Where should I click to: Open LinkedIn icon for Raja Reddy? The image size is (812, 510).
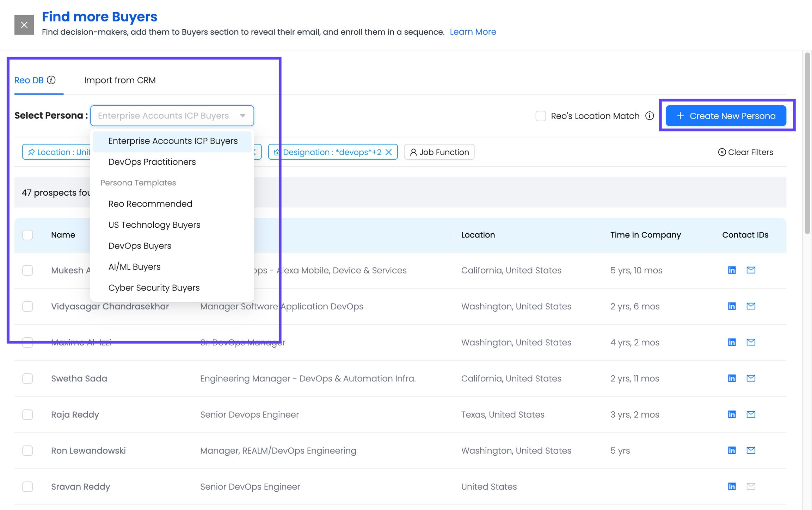(x=732, y=414)
